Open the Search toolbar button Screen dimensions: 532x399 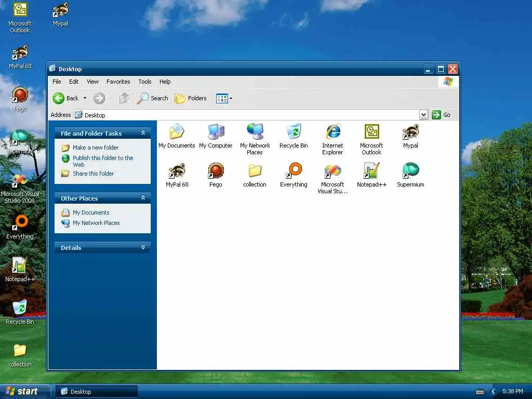[153, 98]
